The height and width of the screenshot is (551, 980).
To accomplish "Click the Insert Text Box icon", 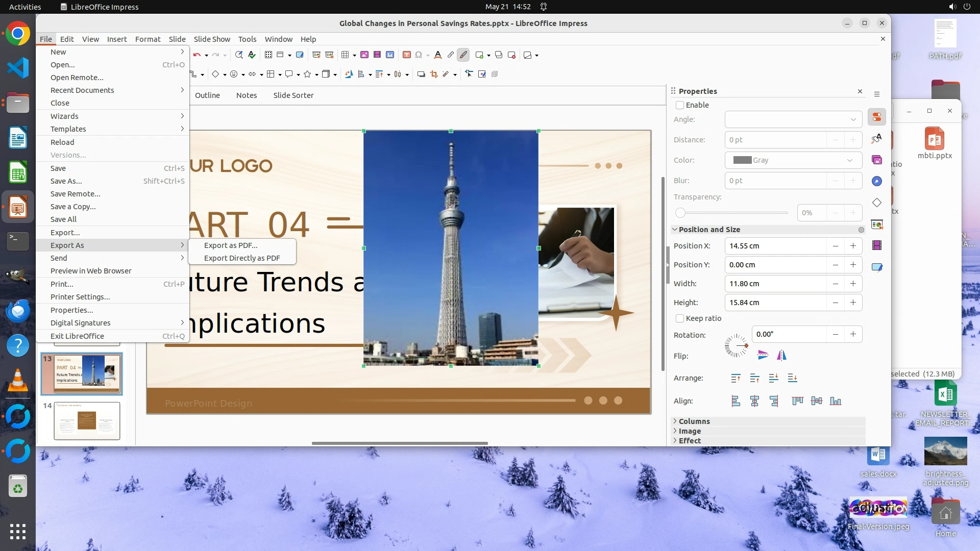I will pos(406,55).
